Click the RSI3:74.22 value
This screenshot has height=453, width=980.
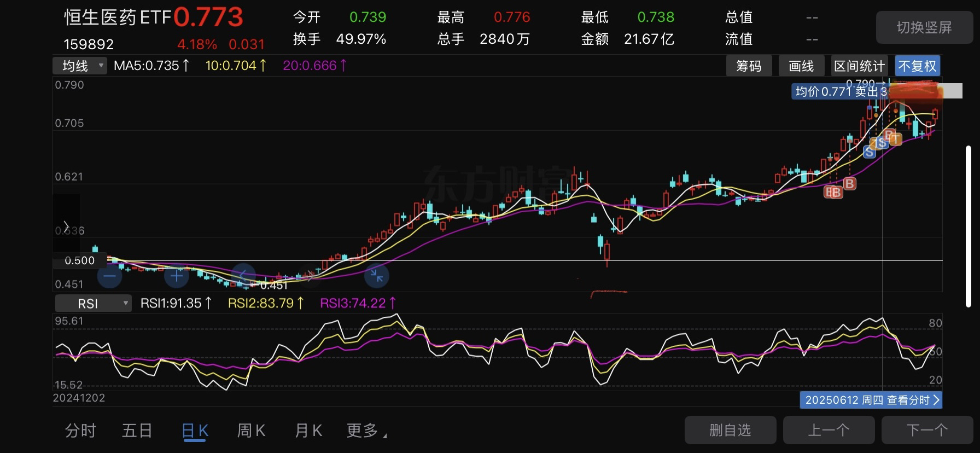[358, 303]
